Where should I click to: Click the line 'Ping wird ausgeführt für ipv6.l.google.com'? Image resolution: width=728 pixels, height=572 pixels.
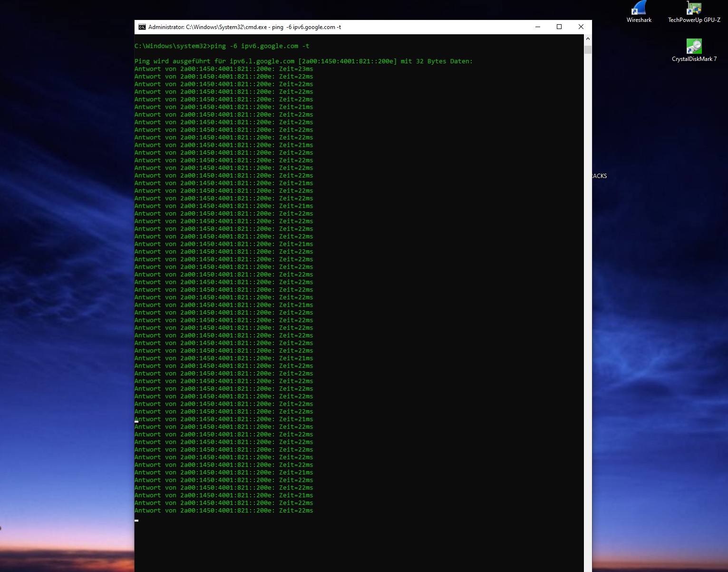pos(303,61)
